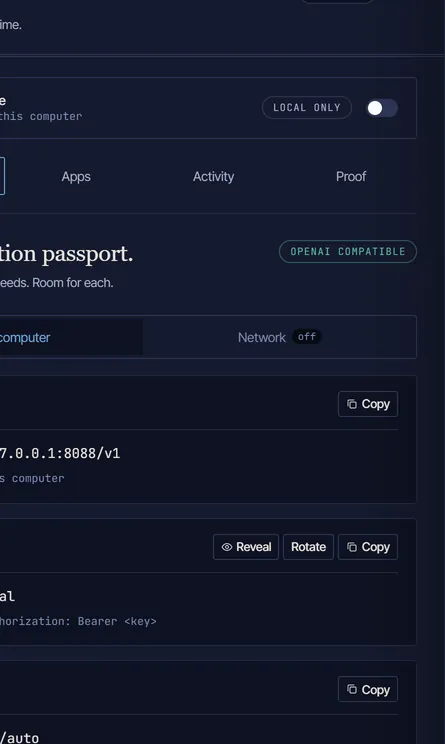Image resolution: width=445 pixels, height=744 pixels.
Task: Click the 'off' network status pill
Action: [307, 337]
